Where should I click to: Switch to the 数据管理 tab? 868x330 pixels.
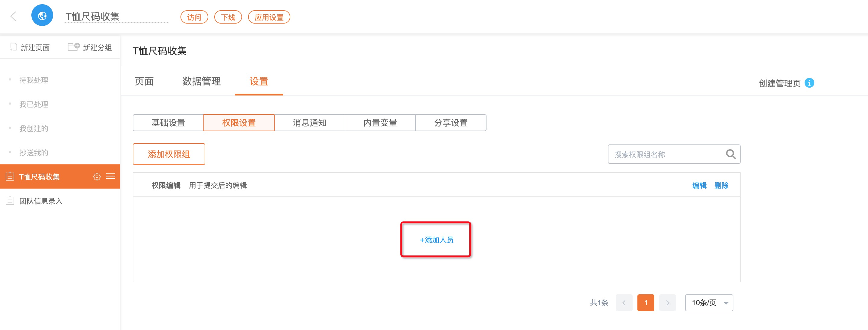coord(201,81)
